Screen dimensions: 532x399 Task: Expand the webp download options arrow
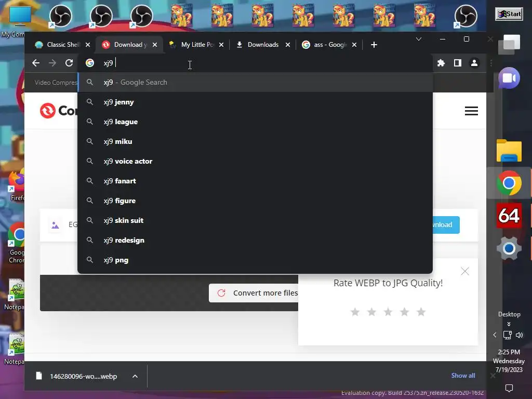[135, 376]
